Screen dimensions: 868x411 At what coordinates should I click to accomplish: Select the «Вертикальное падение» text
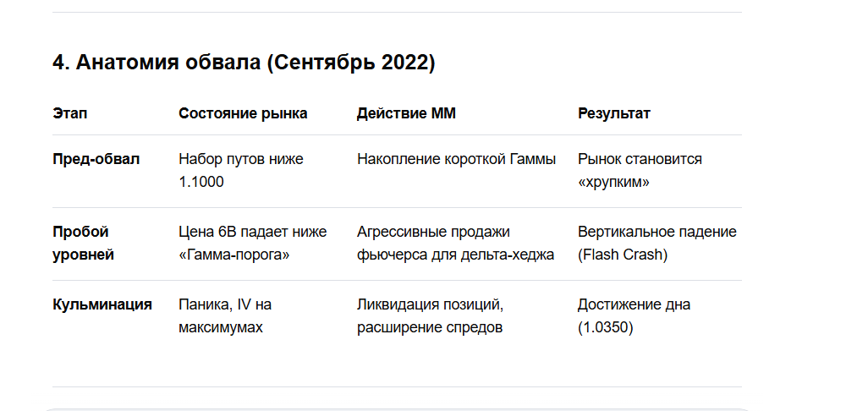click(x=656, y=232)
